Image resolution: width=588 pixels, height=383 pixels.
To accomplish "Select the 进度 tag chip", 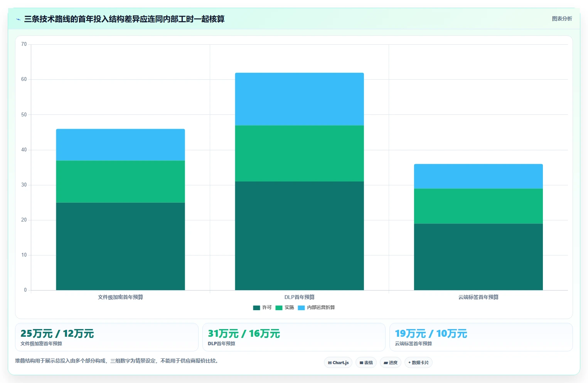I will (391, 363).
